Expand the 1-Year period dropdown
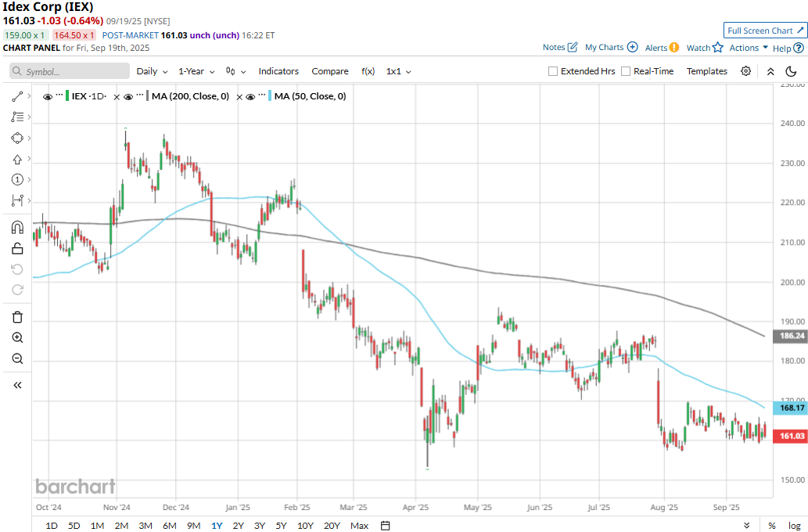 point(196,71)
